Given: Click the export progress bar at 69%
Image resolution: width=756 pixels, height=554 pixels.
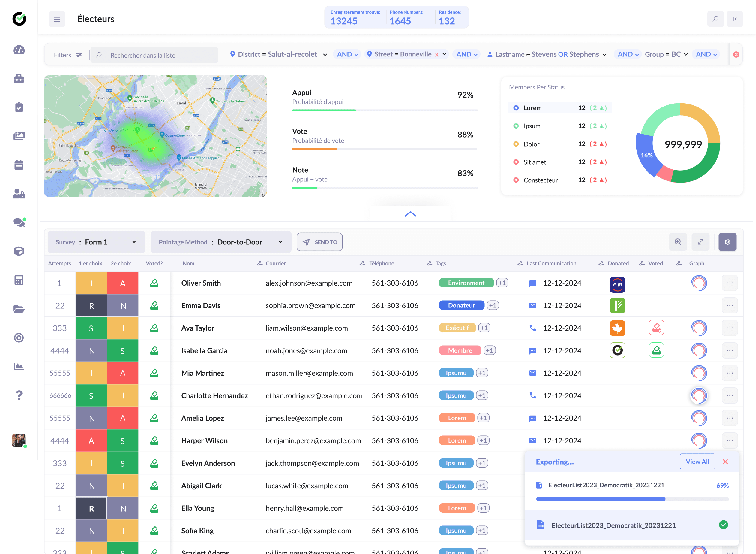Looking at the screenshot, I should tap(632, 499).
